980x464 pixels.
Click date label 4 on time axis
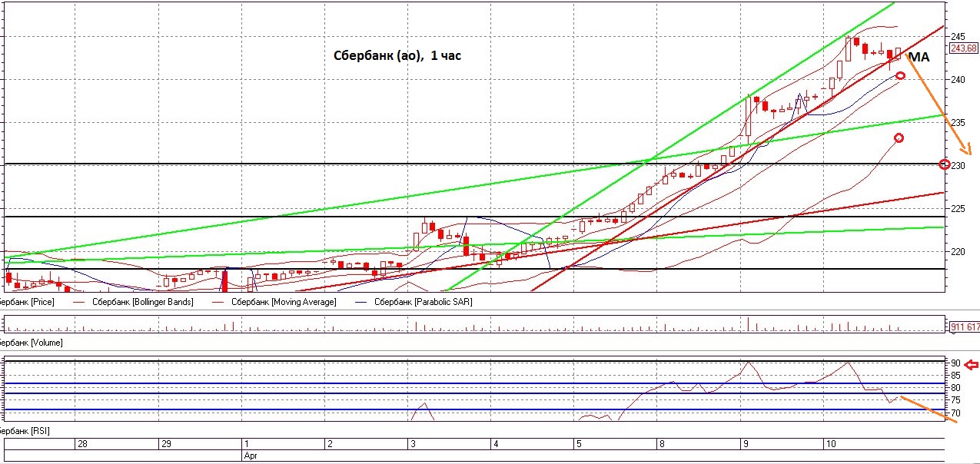pyautogui.click(x=495, y=444)
